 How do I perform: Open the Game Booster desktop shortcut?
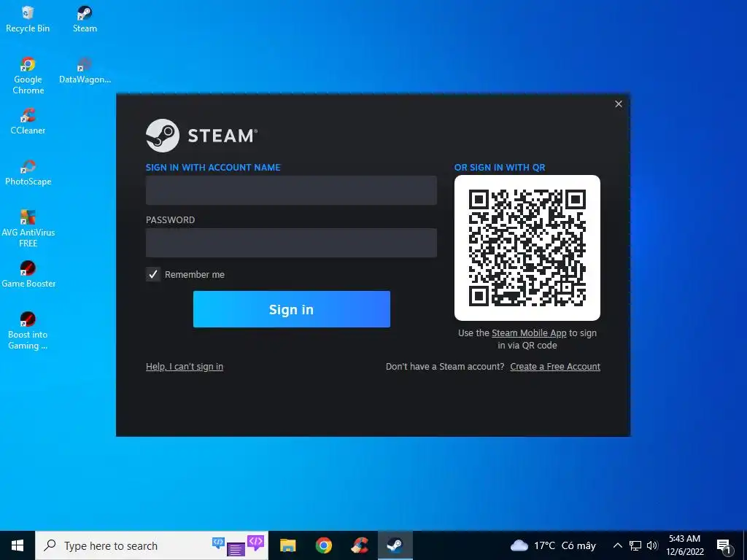(x=28, y=274)
